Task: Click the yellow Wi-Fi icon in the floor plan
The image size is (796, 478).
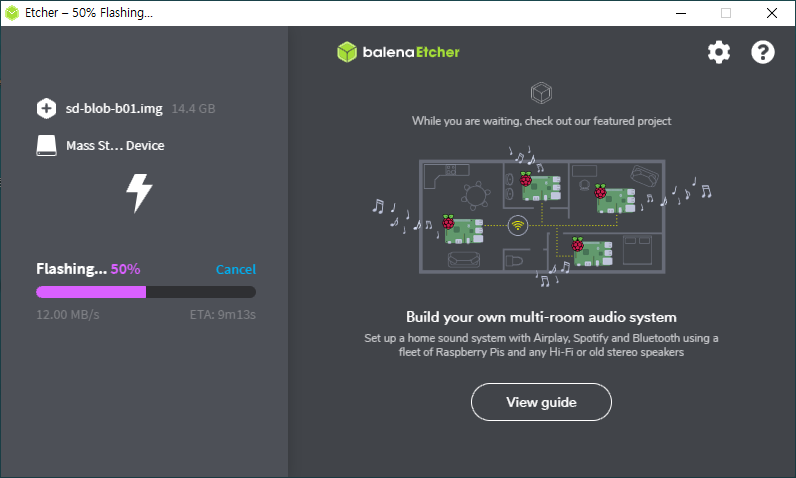Action: (x=518, y=225)
